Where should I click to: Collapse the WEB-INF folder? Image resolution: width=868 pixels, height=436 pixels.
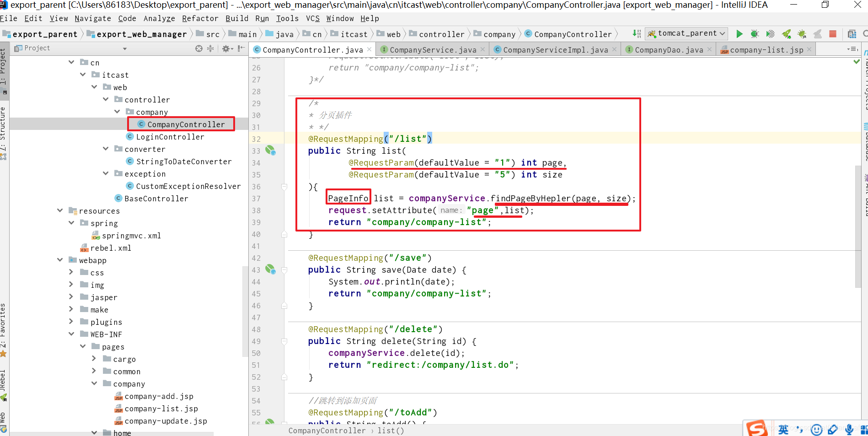71,334
